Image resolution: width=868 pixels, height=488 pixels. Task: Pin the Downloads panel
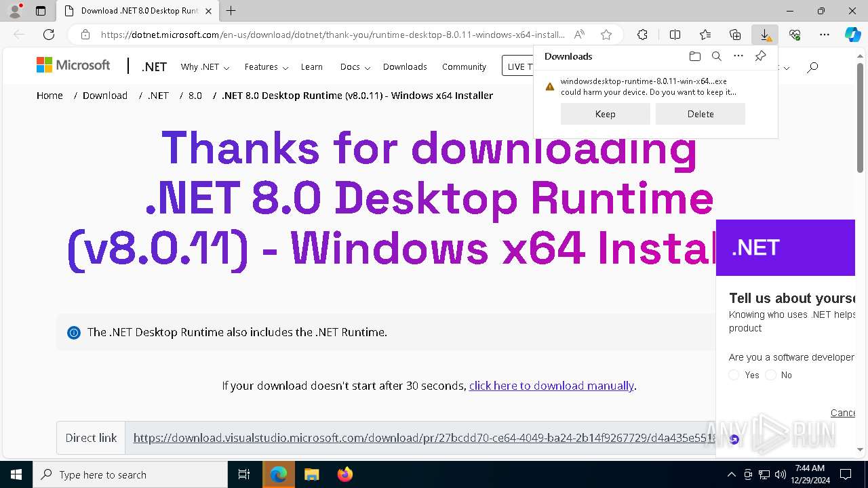coord(760,56)
